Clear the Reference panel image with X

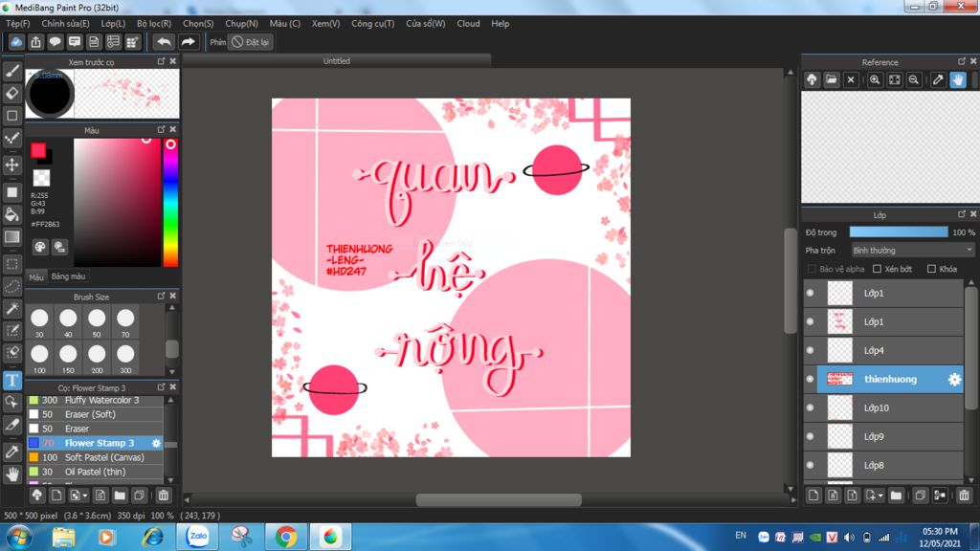pyautogui.click(x=851, y=80)
